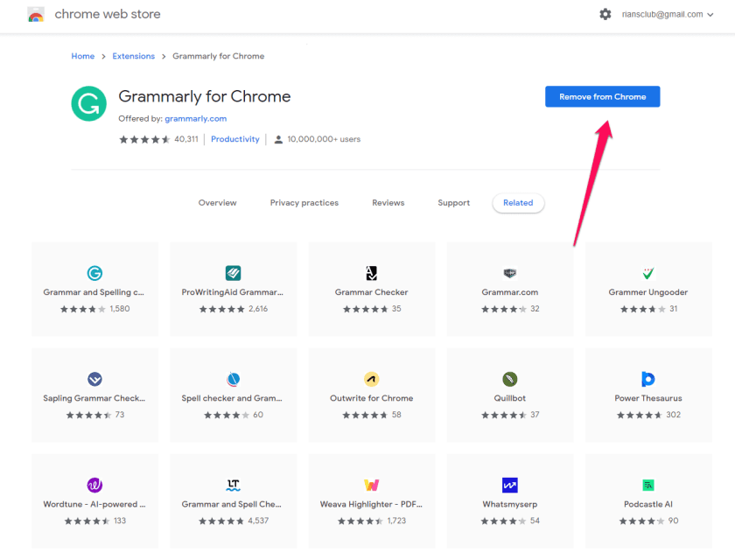Switch to the Privacy practices tab
The height and width of the screenshot is (560, 735).
[x=304, y=203]
